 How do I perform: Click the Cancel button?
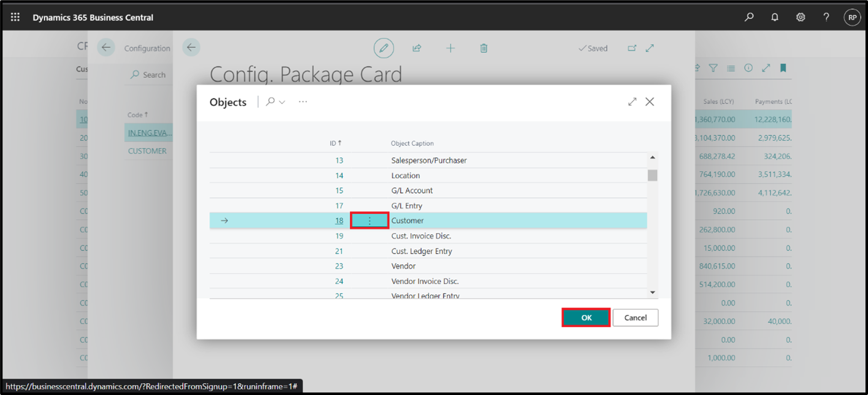635,317
